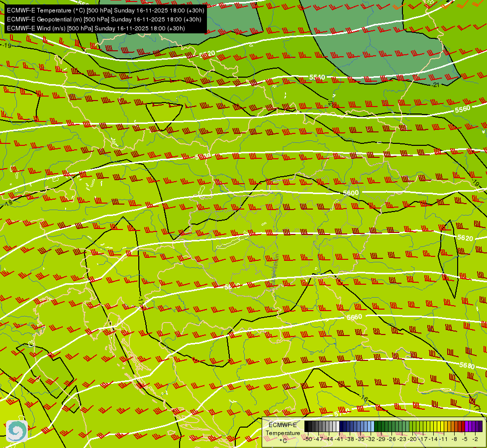487x448 pixels.
Task: Click the -16 isotherm label on the map
Action: tap(364, 398)
